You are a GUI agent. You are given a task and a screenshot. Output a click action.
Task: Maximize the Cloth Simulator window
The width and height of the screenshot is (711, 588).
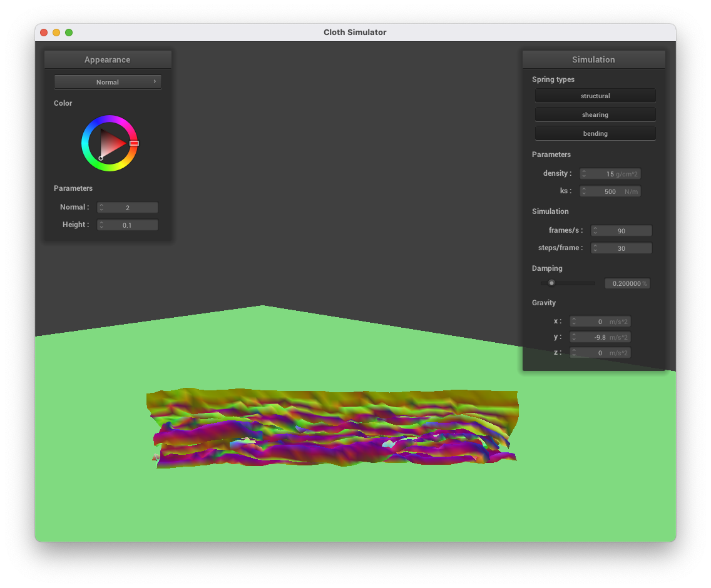pyautogui.click(x=69, y=33)
